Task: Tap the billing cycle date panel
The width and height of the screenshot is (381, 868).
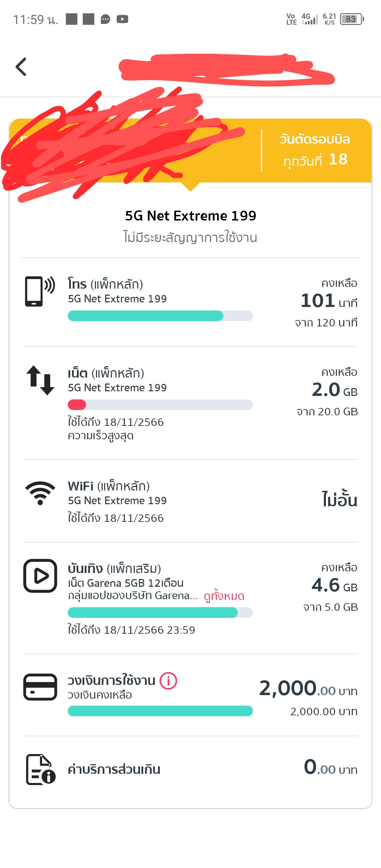Action: tap(315, 150)
